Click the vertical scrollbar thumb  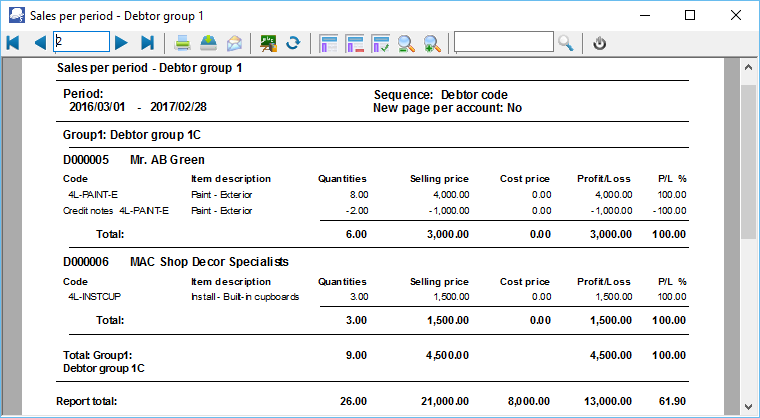748,160
